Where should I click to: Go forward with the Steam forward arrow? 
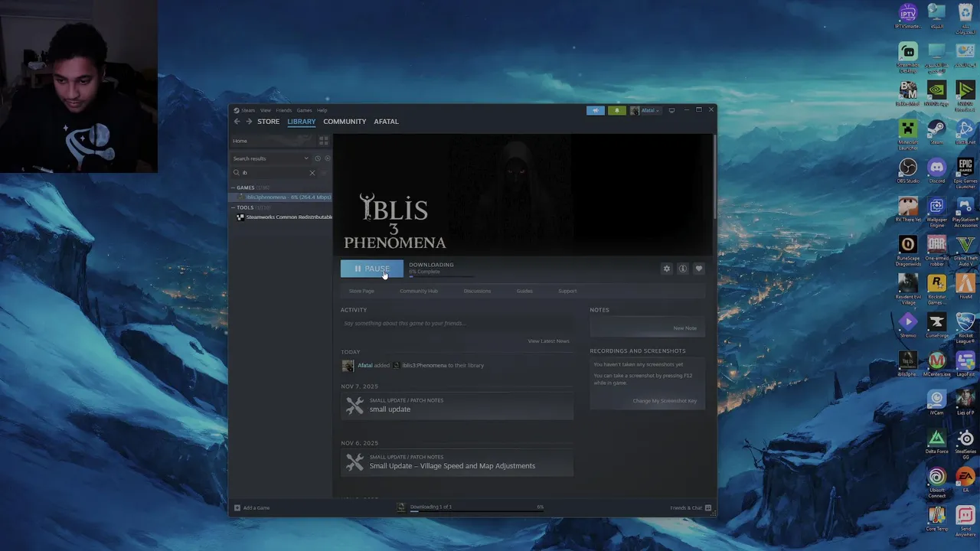coord(249,122)
